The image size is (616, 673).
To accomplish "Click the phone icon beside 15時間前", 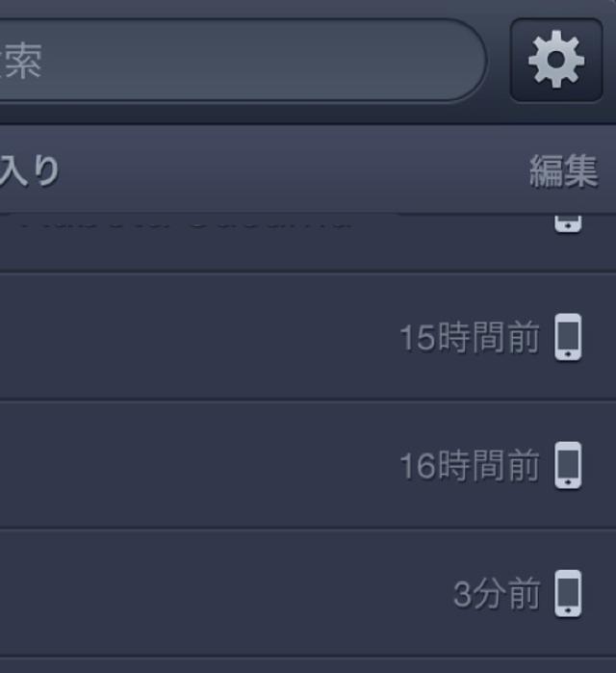I will (568, 337).
